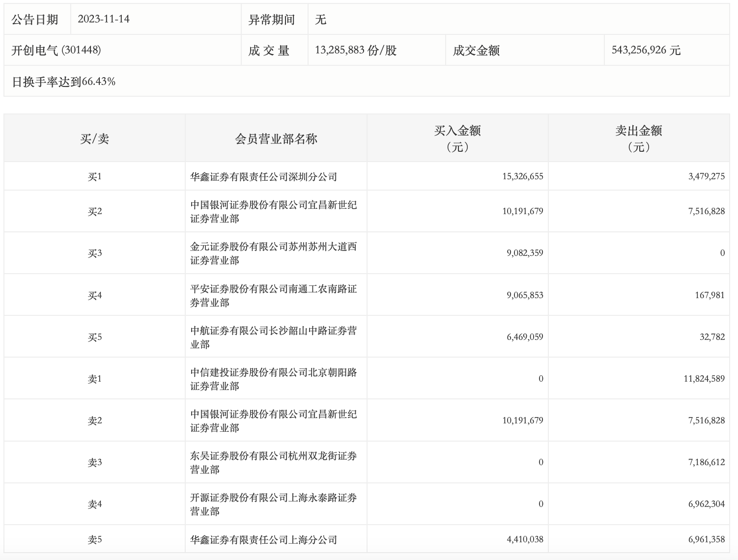This screenshot has width=738, height=560.
Task: Select the 买2 row label
Action: click(95, 211)
